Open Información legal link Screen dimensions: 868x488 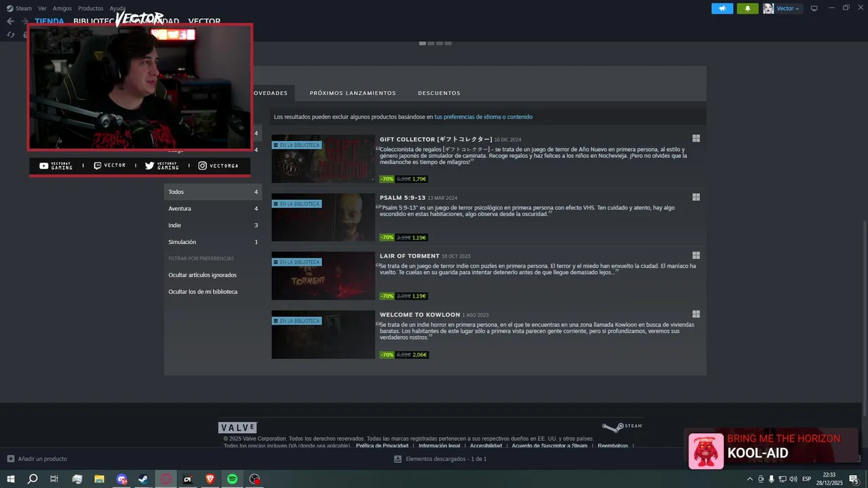[439, 446]
